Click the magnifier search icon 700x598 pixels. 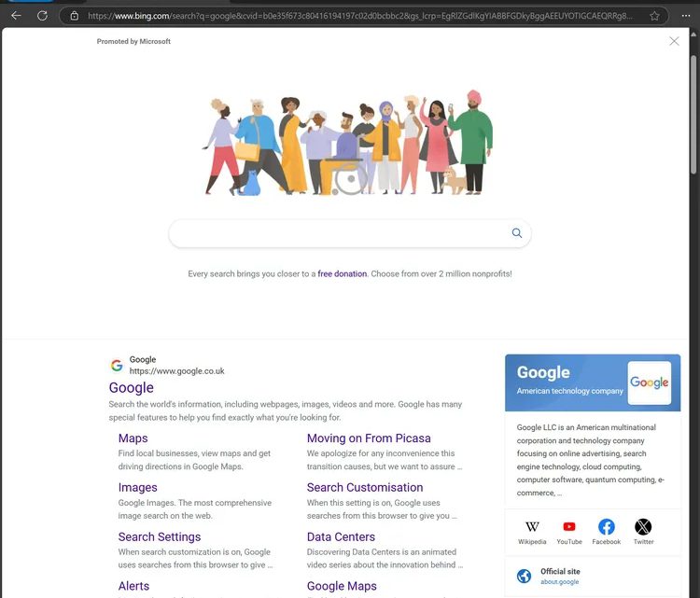516,233
